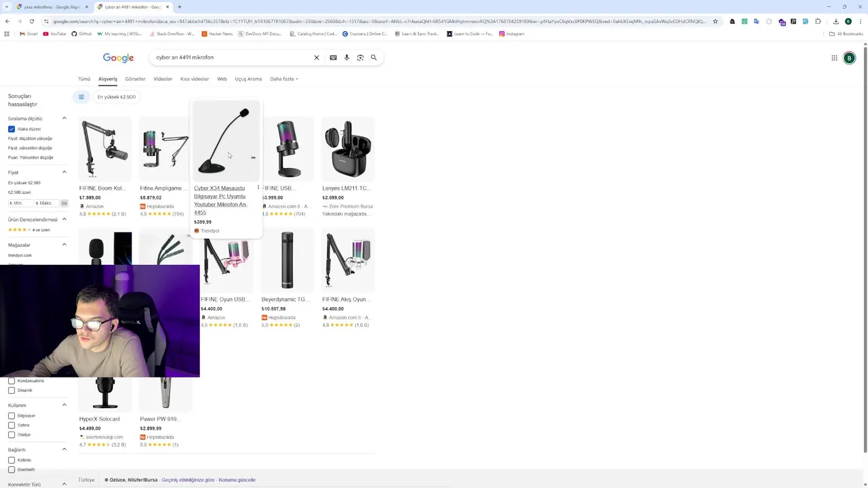The height and width of the screenshot is (488, 868).
Task: Sort by Puan: Yüksekten düşüğe
Action: 31,157
